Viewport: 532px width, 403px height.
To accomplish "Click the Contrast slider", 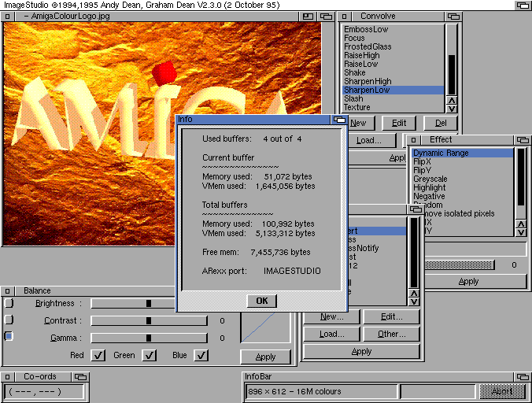I will 150,320.
